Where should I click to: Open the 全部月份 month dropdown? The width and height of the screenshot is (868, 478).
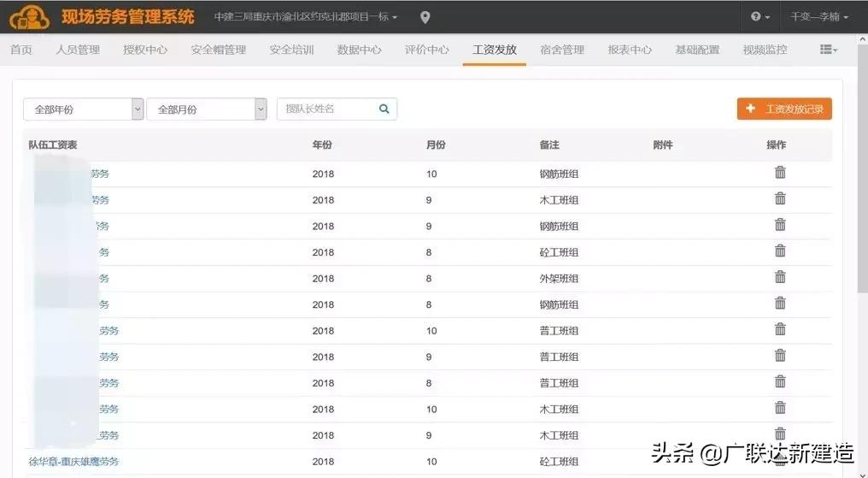207,109
